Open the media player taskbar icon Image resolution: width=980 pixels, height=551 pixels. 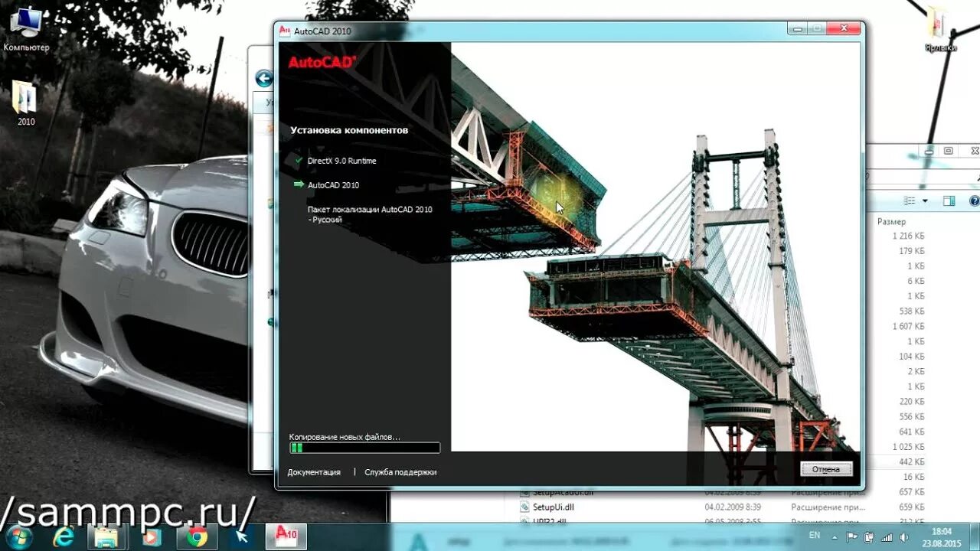pyautogui.click(x=152, y=538)
